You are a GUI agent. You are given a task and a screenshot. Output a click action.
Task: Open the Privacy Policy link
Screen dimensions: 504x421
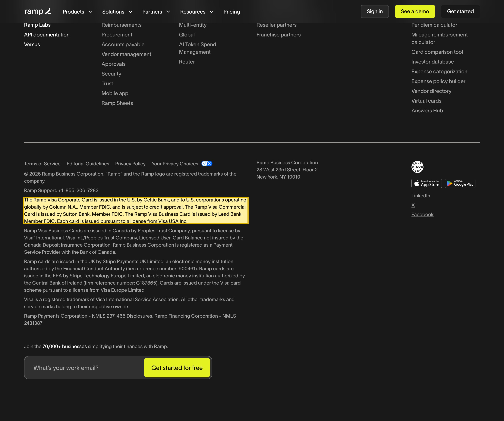click(130, 164)
